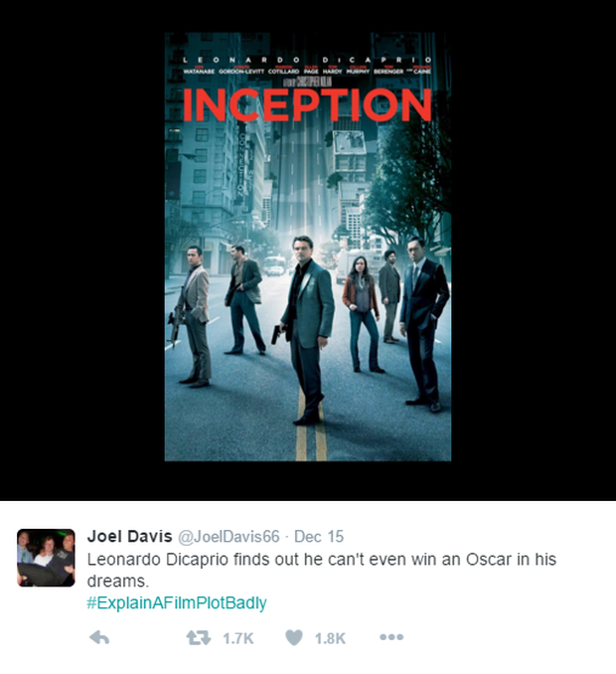Screen dimensions: 616x674
Task: Click the 1.8K likes count
Action: coord(330,638)
